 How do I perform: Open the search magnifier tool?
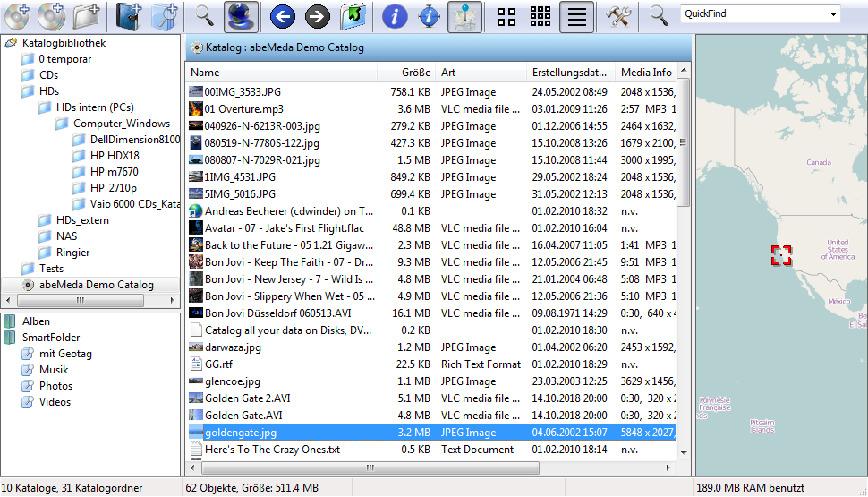(x=205, y=15)
